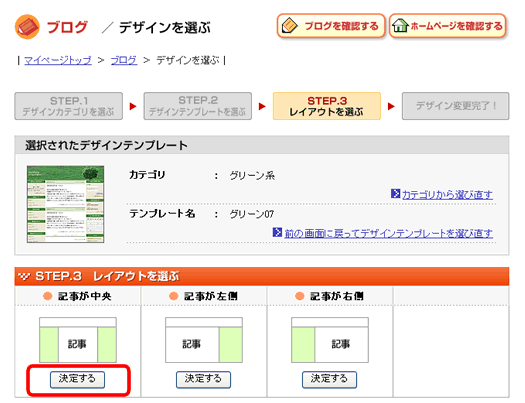Image resolution: width=525 pixels, height=403 pixels.
Task: Click the ホームページを確認する button
Action: 447,26
